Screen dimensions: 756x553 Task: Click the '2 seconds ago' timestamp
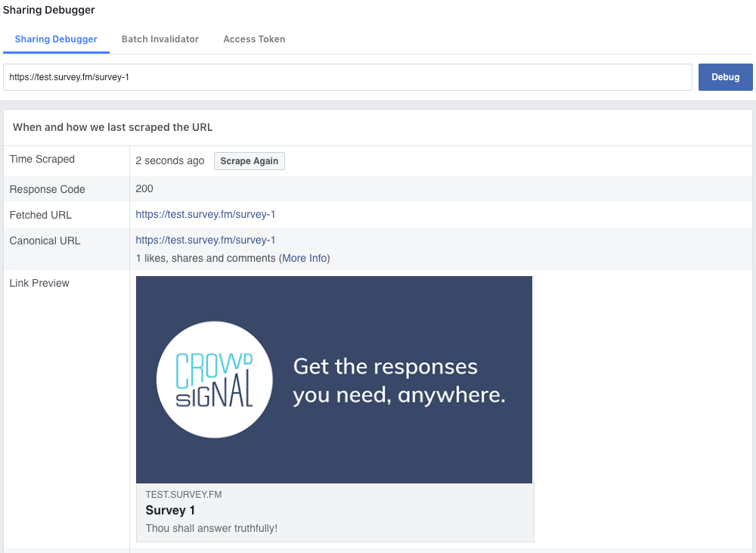[170, 161]
